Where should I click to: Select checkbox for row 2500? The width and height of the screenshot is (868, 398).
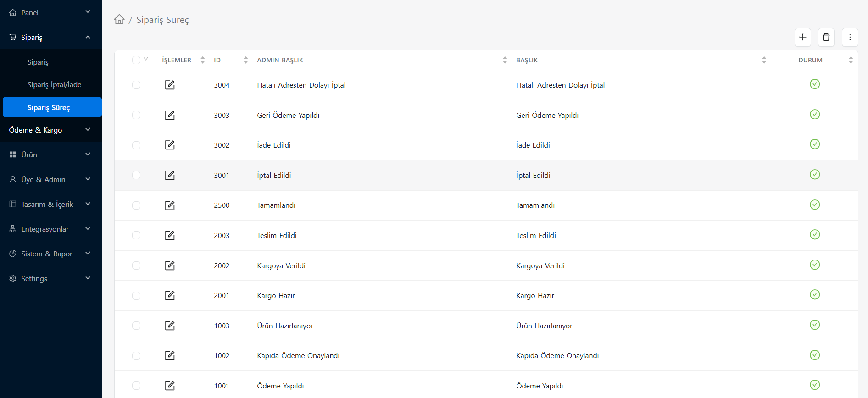click(136, 205)
